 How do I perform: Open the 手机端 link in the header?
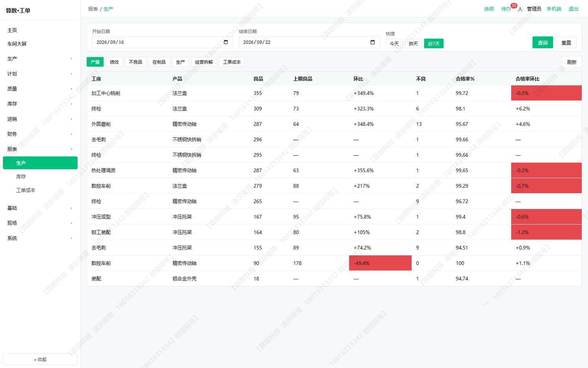click(x=554, y=9)
